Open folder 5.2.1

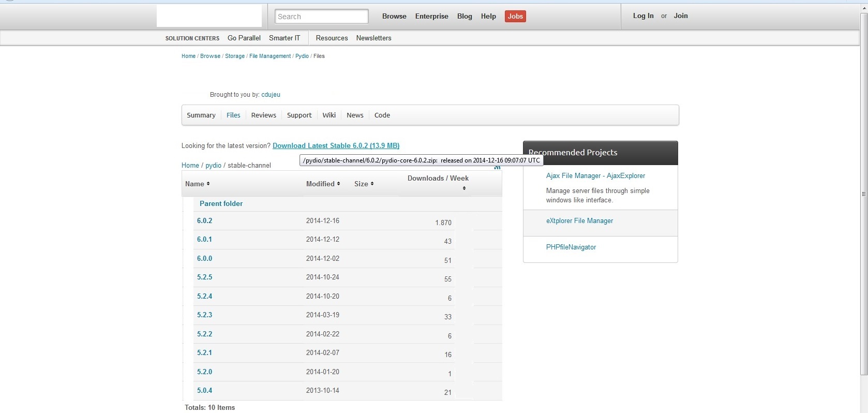tap(204, 353)
